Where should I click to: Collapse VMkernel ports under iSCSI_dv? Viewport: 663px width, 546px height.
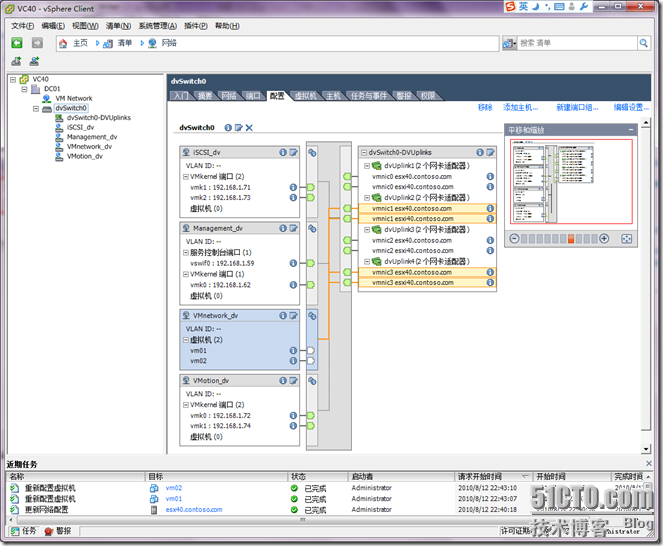click(186, 177)
